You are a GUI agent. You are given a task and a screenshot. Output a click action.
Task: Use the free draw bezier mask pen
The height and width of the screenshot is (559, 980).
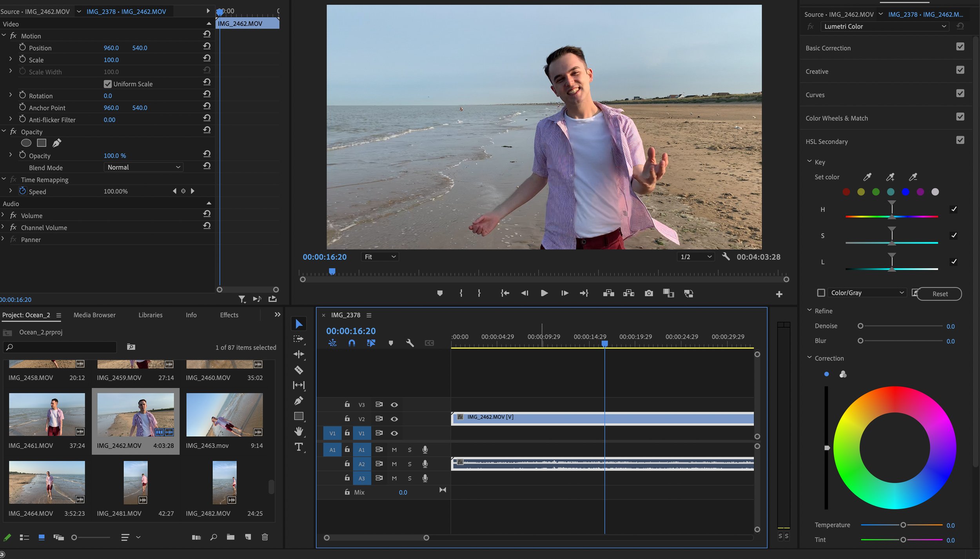click(x=57, y=143)
